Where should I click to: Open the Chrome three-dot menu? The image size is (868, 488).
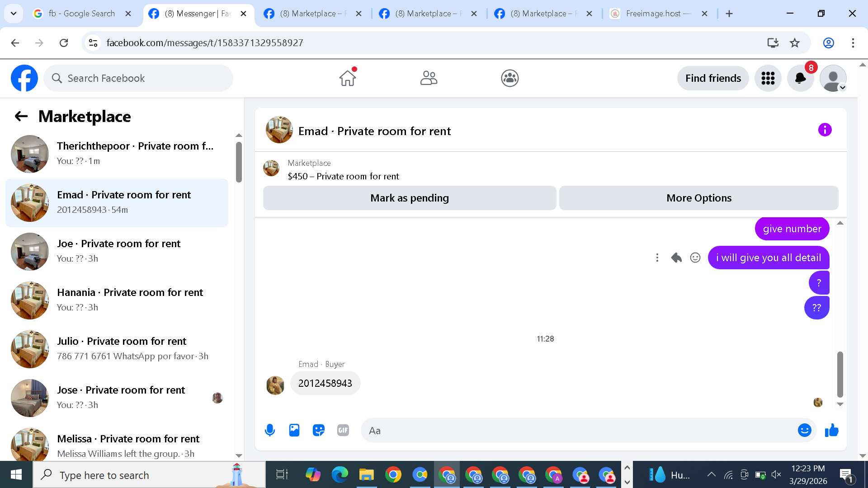click(853, 43)
